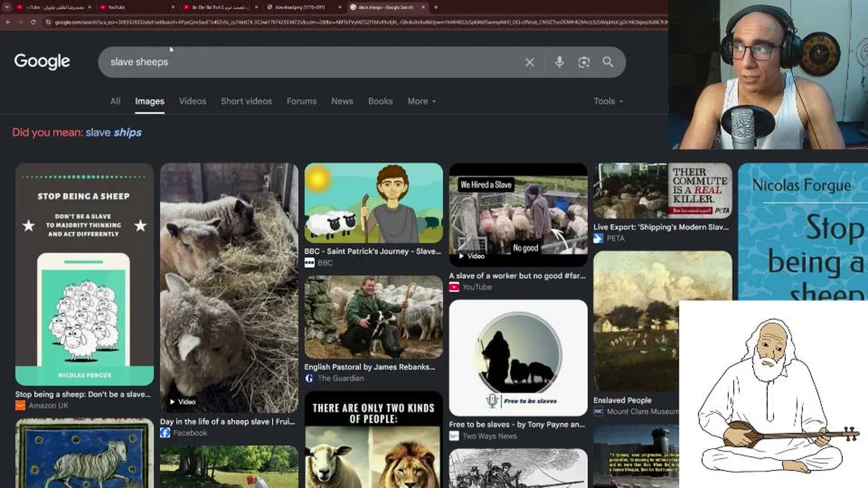
Task: Open the 'There Are Only Two Kinds of People' image
Action: (x=374, y=439)
